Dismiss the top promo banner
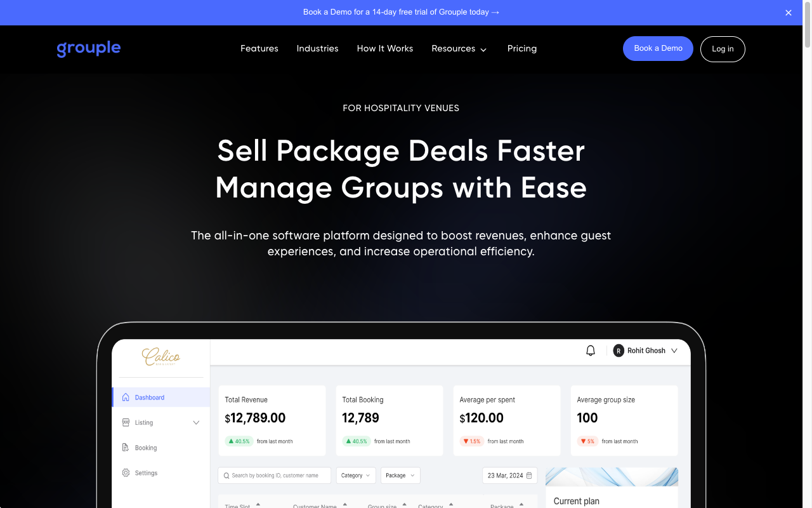Screen dimensions: 812x508 (x=789, y=13)
